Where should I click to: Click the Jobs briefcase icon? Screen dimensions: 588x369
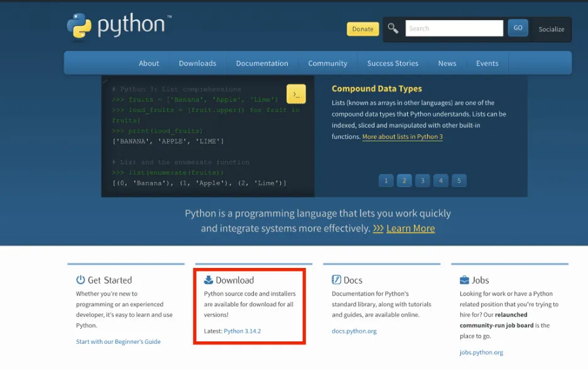465,280
